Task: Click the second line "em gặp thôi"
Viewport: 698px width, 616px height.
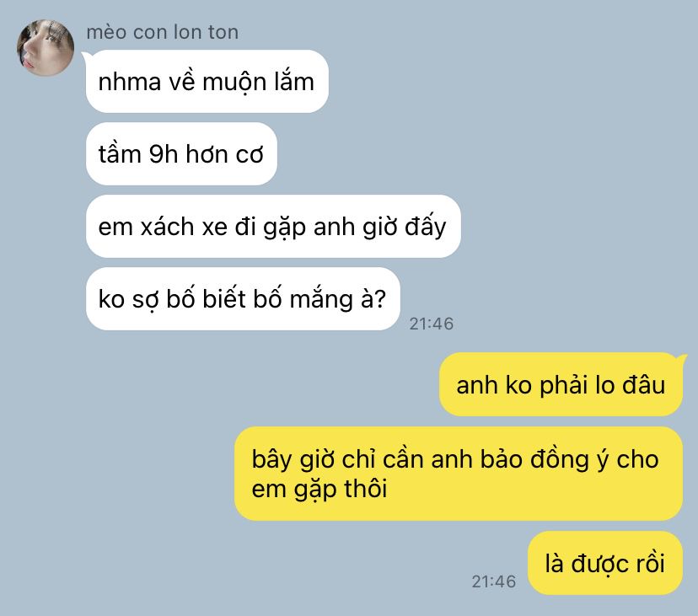Action: 319,489
